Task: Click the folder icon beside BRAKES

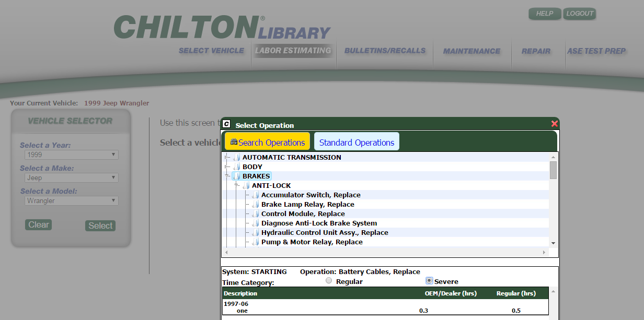Action: coord(237,176)
